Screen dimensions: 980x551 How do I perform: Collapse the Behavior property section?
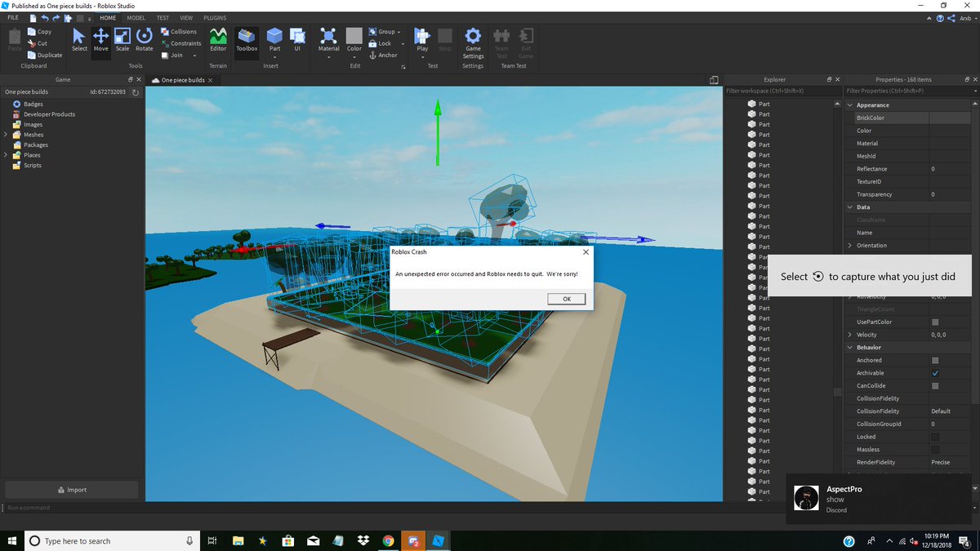click(849, 348)
